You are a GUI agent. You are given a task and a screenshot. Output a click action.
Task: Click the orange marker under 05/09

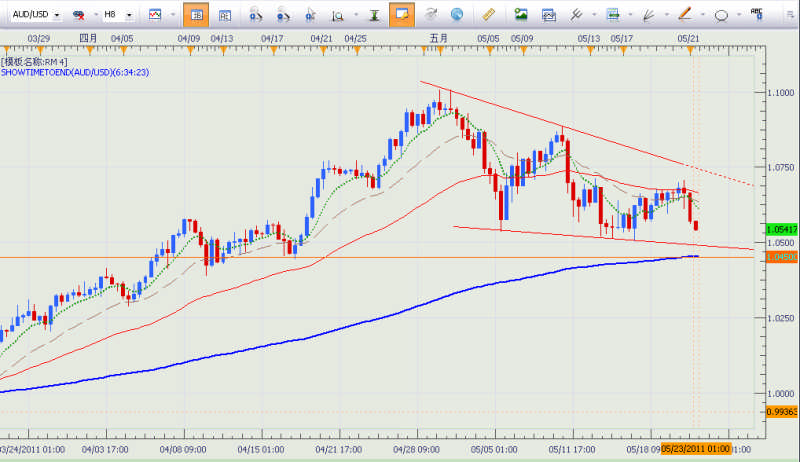click(523, 50)
